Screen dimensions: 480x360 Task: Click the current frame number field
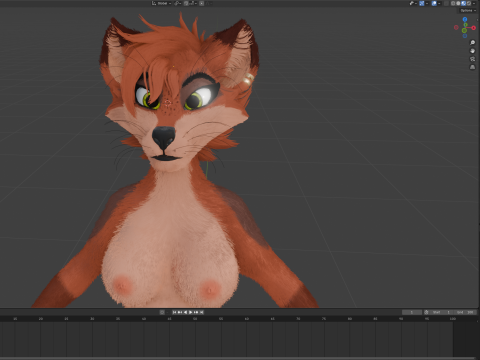click(x=412, y=312)
